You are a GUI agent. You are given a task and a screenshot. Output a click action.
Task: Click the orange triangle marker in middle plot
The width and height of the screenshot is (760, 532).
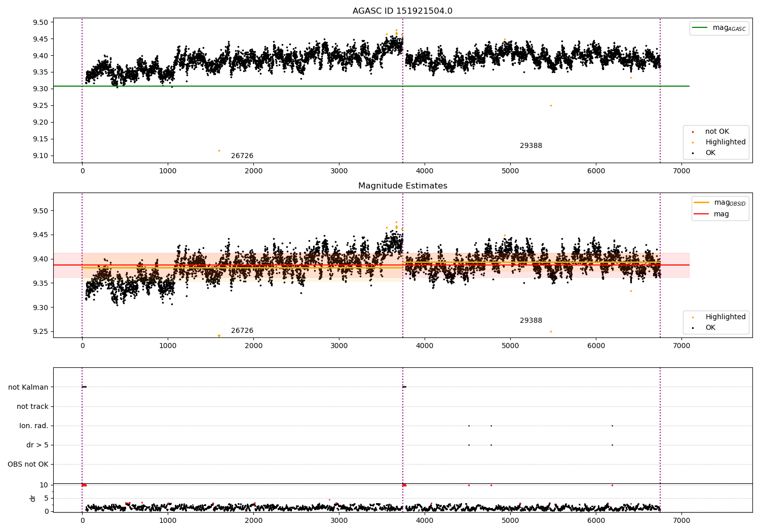219,336
